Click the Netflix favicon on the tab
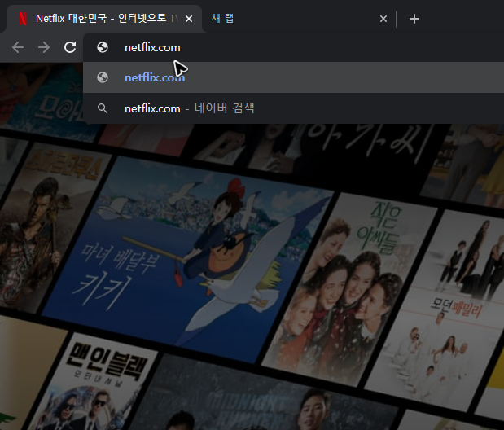 click(x=23, y=19)
